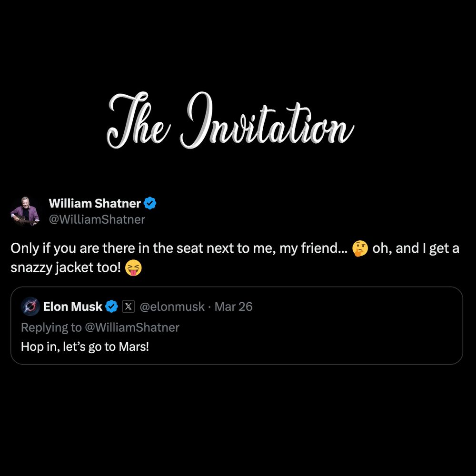Open the @elonmusk handle link

(x=172, y=307)
